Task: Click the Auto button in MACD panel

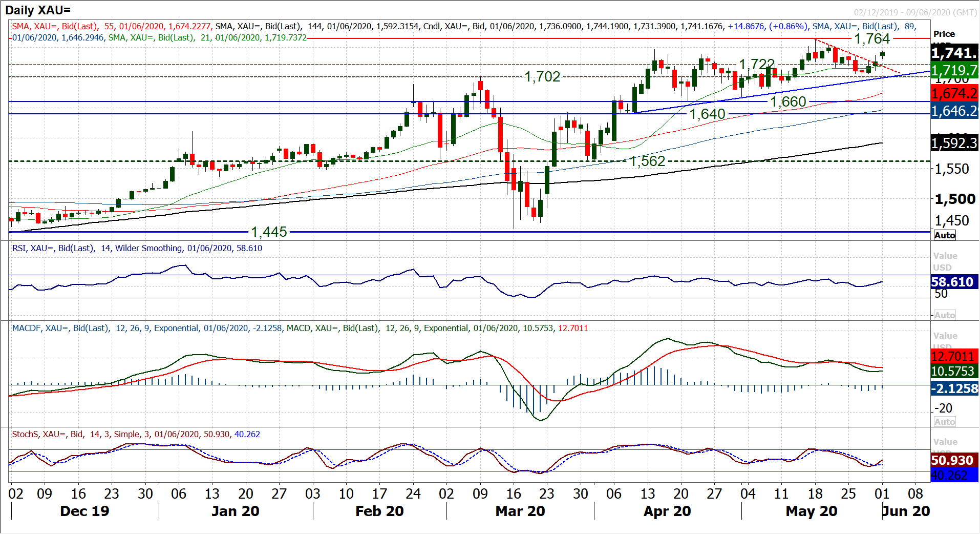Action: pos(945,422)
